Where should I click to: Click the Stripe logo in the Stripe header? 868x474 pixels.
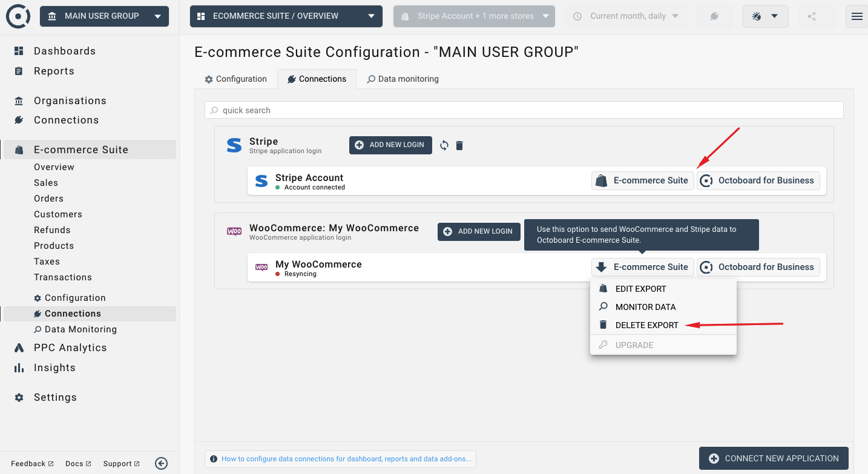point(234,145)
